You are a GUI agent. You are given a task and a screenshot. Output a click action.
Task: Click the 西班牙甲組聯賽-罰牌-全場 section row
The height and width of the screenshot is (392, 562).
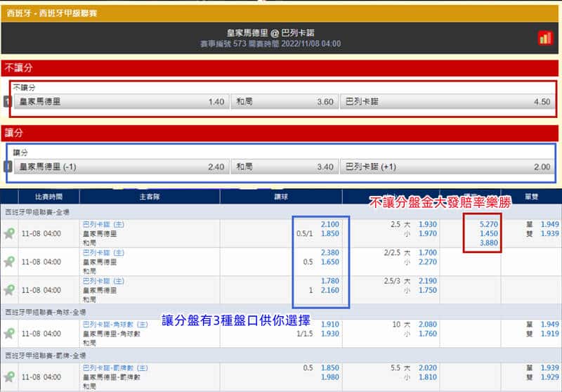(x=281, y=355)
